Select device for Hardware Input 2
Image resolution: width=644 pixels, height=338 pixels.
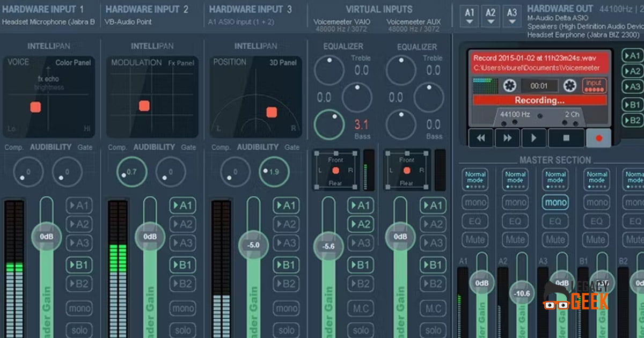(129, 22)
